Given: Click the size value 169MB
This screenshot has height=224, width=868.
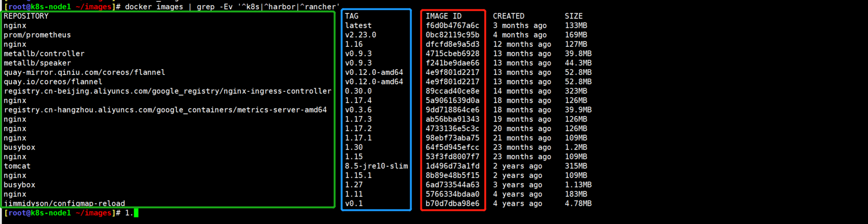Looking at the screenshot, I should click(x=576, y=35).
